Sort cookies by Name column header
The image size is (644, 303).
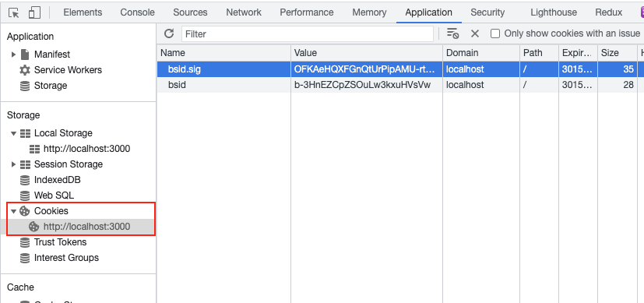223,53
